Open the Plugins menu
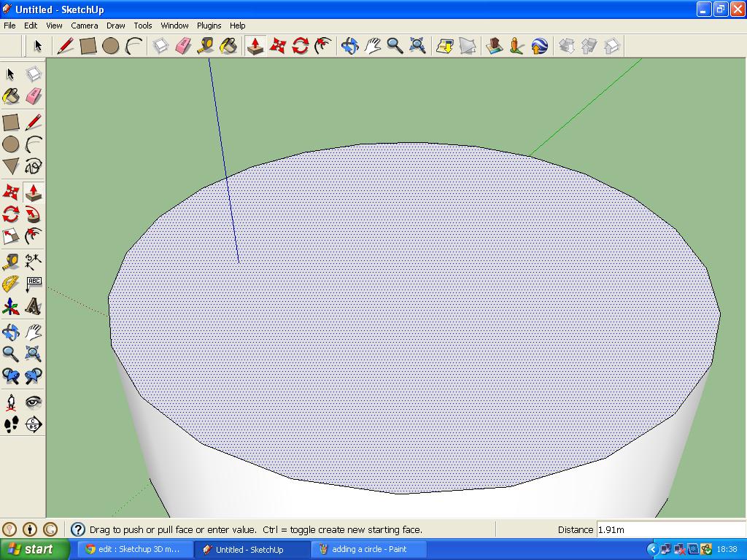Viewport: 747px width, 560px height. click(x=209, y=26)
